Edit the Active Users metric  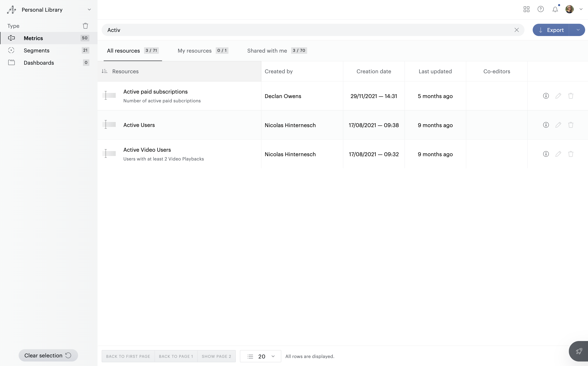pos(558,125)
